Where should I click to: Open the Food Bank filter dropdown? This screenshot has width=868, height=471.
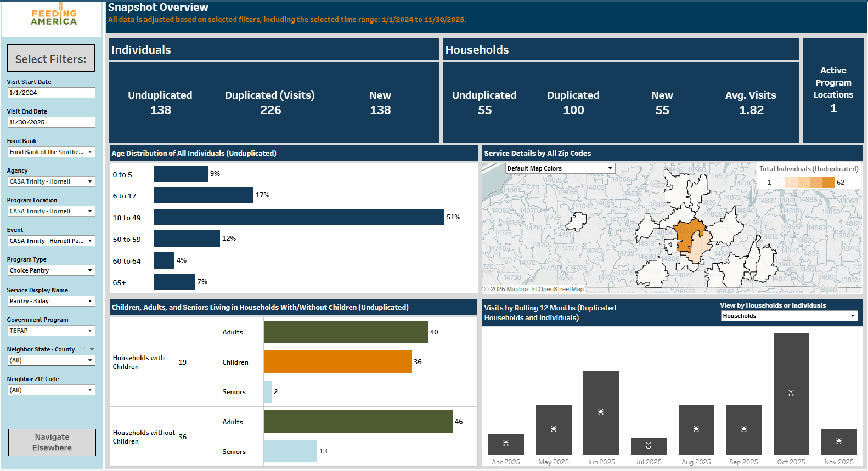(51, 152)
